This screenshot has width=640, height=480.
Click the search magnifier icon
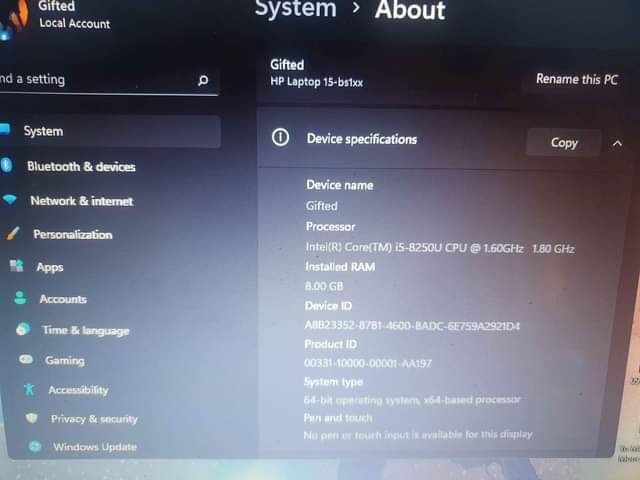(203, 80)
